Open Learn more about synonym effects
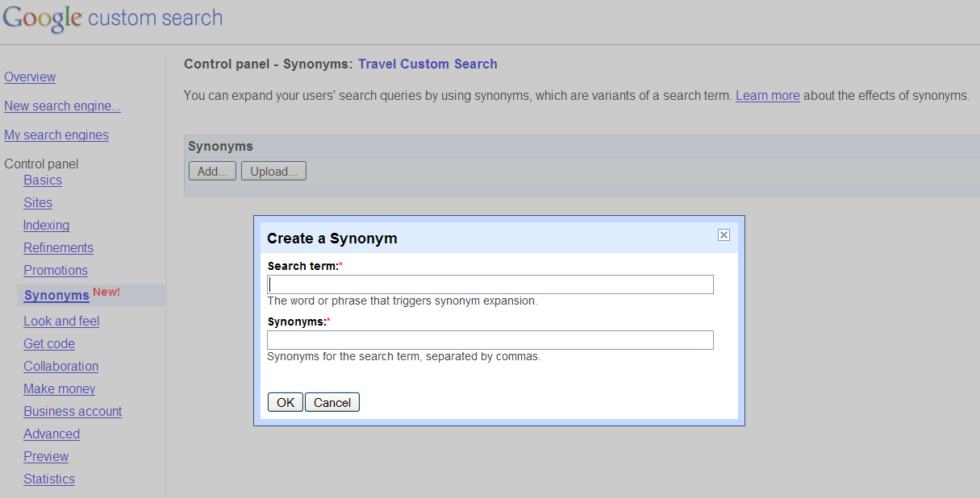Viewport: 980px width, 498px height. point(767,95)
